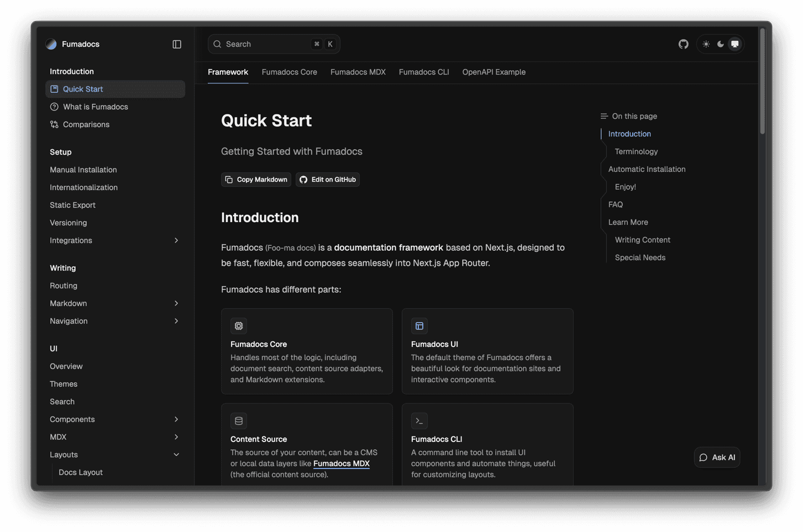This screenshot has width=803, height=532.
Task: Switch to dark theme moon toggle
Action: [721, 44]
